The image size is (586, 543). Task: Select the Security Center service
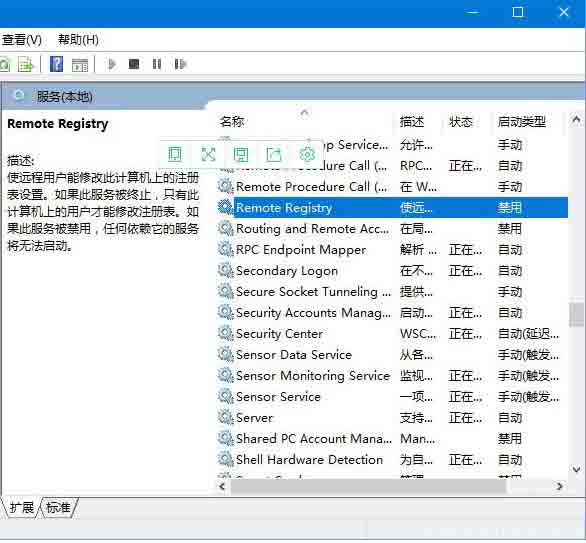point(392,333)
